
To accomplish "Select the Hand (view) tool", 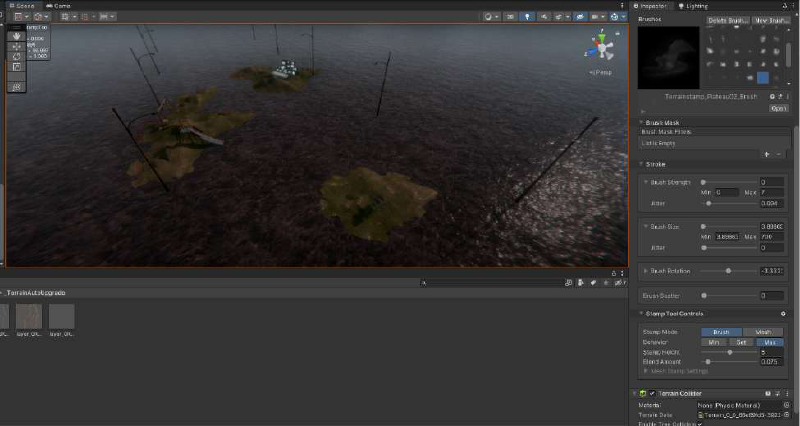I will [16, 35].
